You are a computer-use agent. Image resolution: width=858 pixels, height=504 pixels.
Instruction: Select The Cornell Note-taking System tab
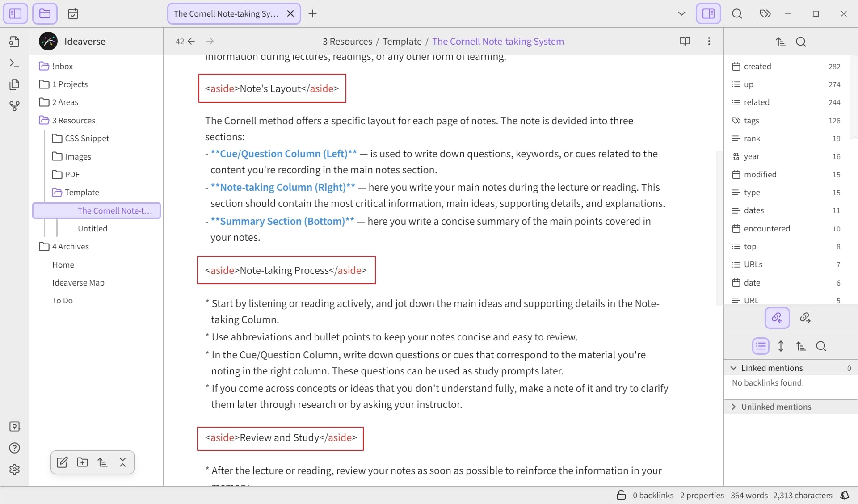[226, 13]
